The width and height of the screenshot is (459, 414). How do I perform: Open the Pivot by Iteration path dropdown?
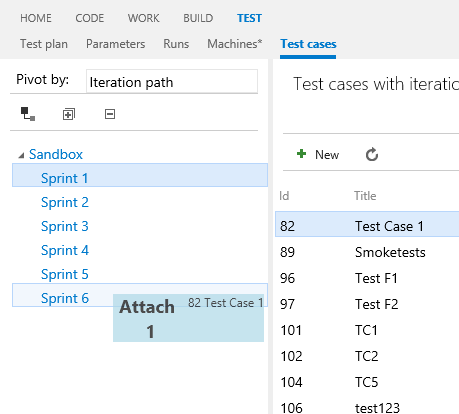click(172, 82)
